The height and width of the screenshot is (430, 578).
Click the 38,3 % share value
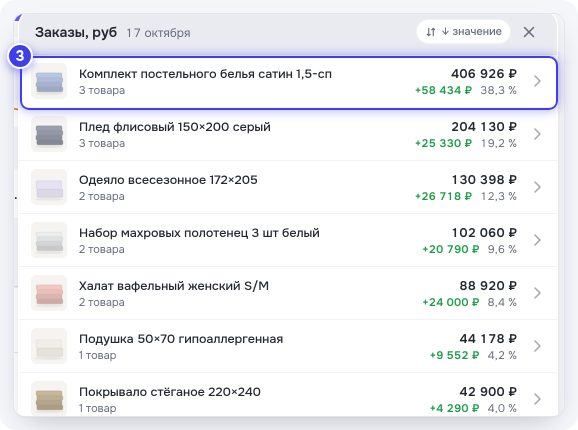[x=498, y=90]
